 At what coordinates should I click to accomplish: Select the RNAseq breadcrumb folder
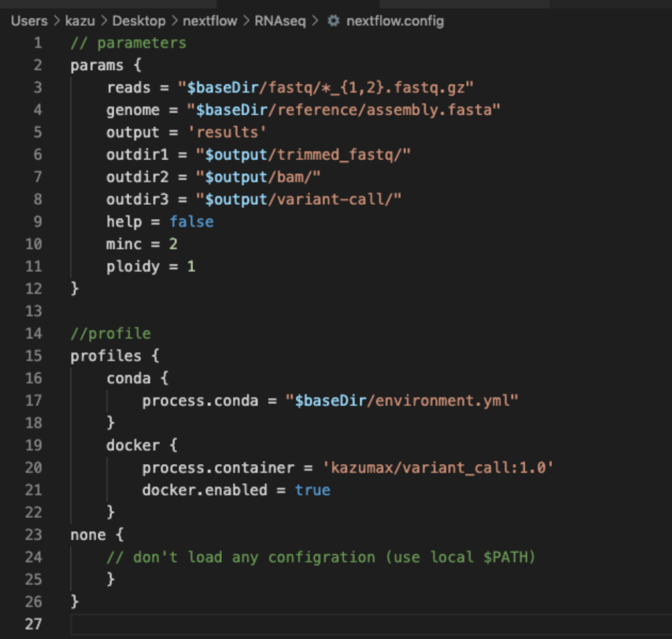[280, 21]
